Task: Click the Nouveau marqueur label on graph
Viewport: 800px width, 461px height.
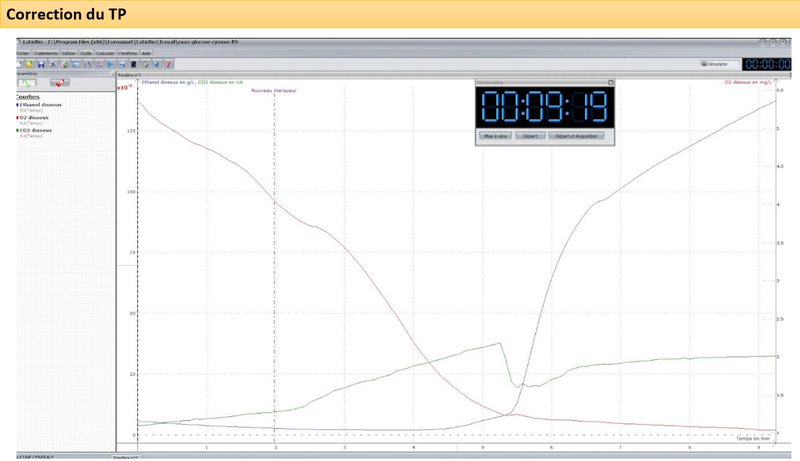Action: (273, 90)
